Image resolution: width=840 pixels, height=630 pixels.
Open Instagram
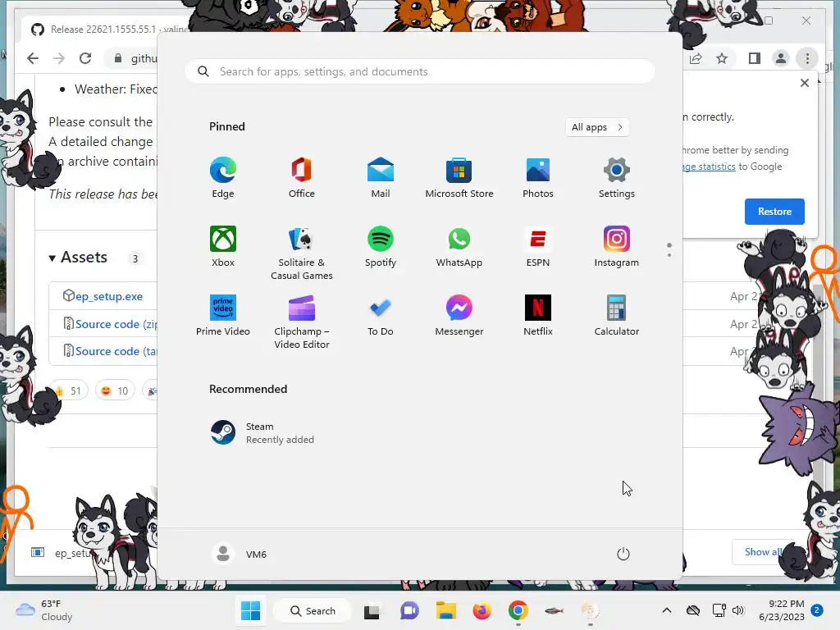point(617,246)
